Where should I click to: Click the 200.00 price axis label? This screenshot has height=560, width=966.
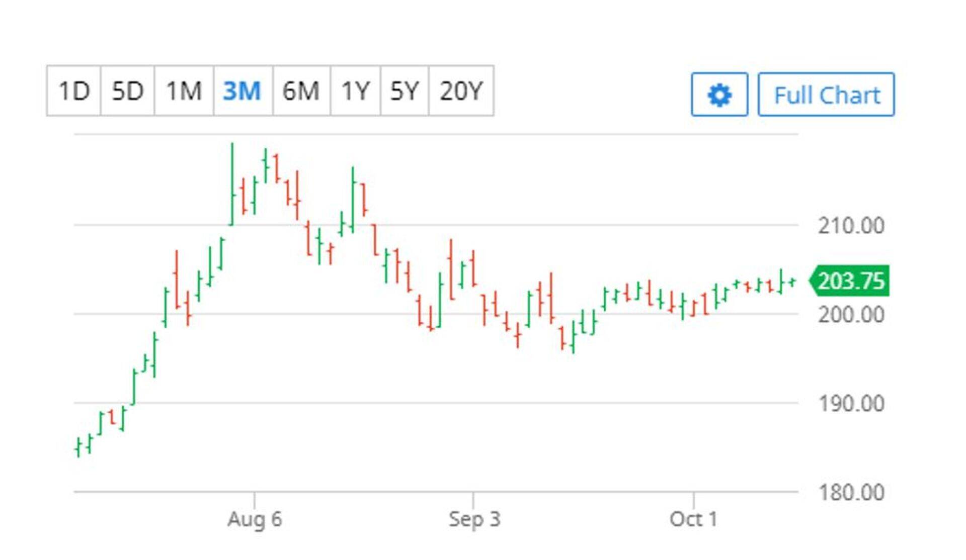click(x=851, y=315)
